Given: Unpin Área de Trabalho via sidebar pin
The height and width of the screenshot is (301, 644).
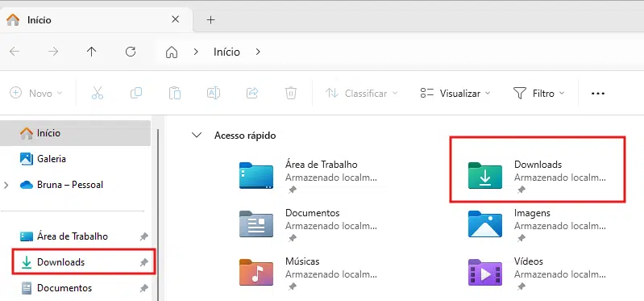Looking at the screenshot, I should click(x=143, y=237).
